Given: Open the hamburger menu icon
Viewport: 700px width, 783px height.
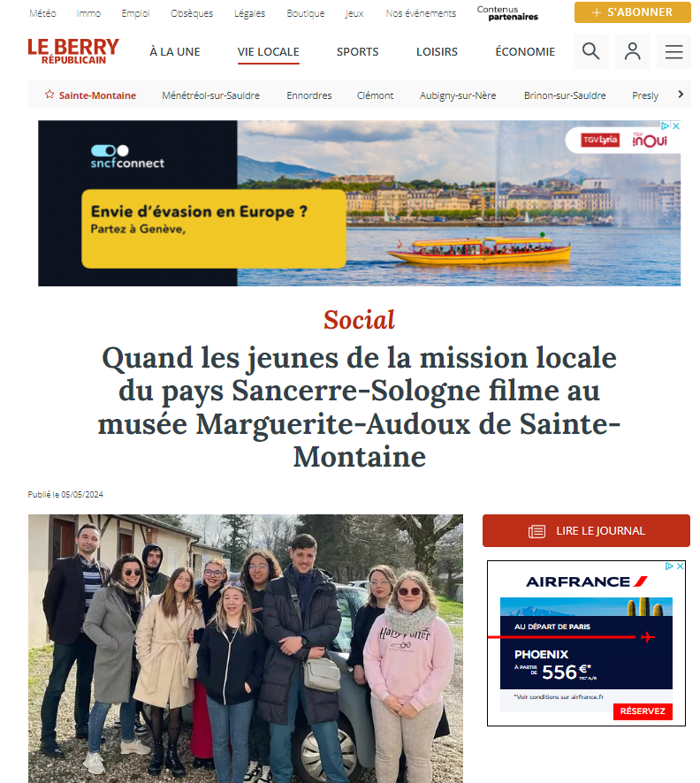Looking at the screenshot, I should [673, 51].
